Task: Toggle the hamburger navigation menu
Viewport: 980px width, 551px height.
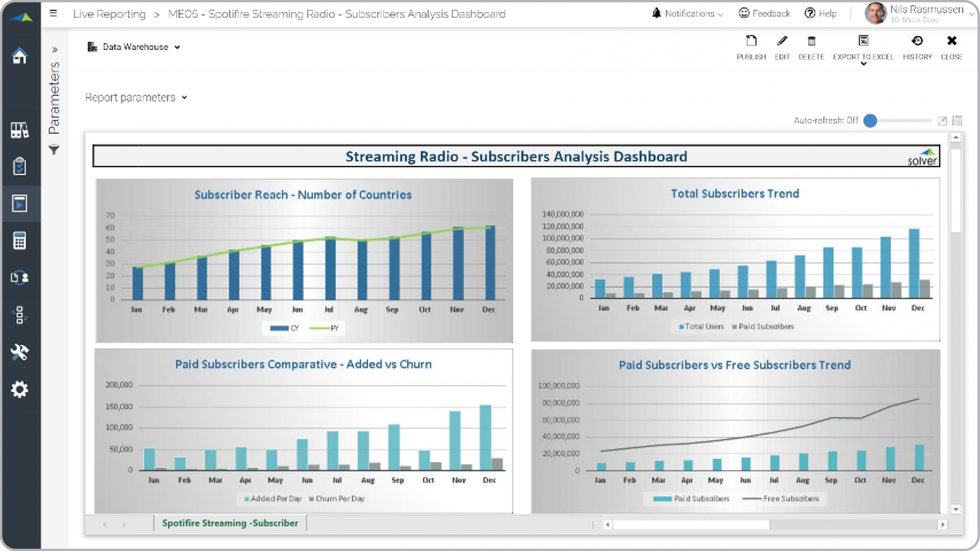Action: coord(53,14)
